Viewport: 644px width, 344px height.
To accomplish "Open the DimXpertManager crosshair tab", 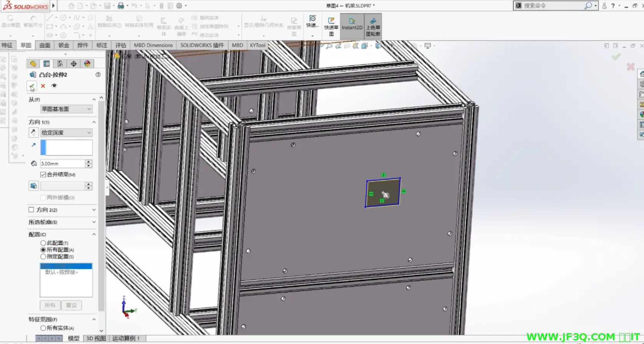I will pyautogui.click(x=73, y=64).
